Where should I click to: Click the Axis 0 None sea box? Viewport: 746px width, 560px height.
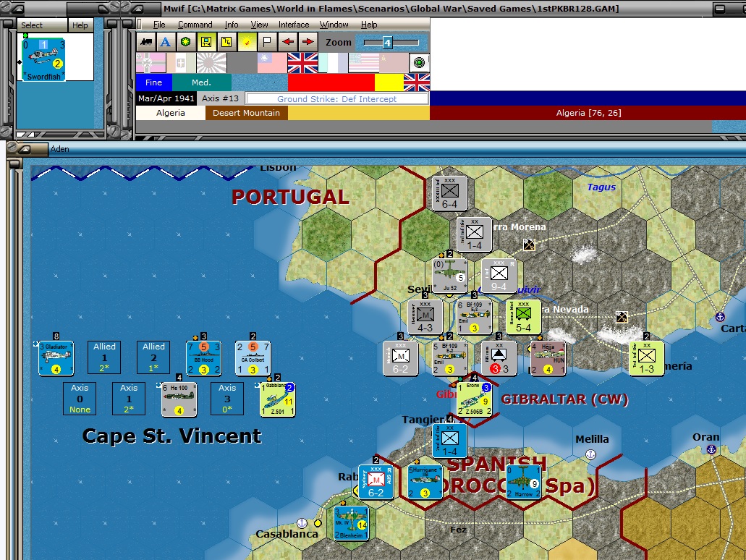(80, 398)
